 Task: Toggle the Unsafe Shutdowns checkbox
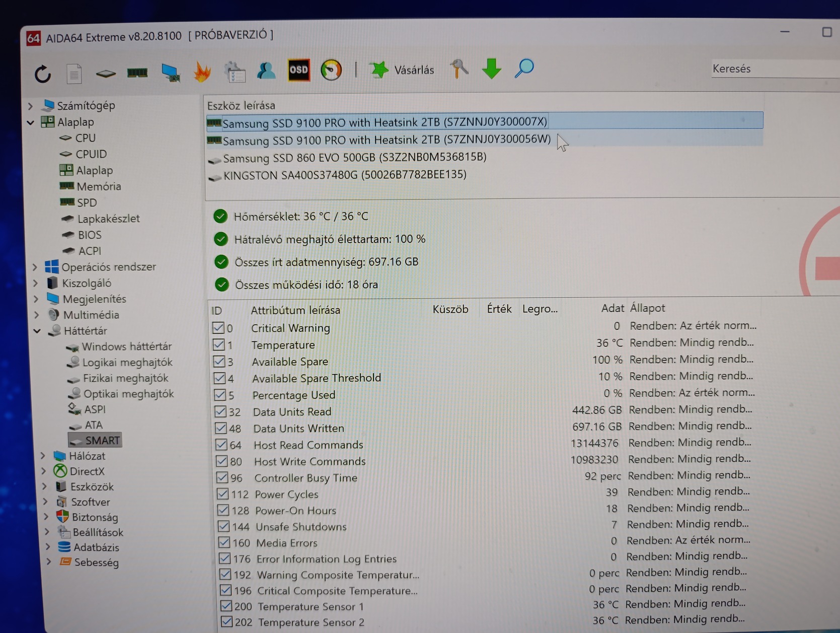pos(223,526)
